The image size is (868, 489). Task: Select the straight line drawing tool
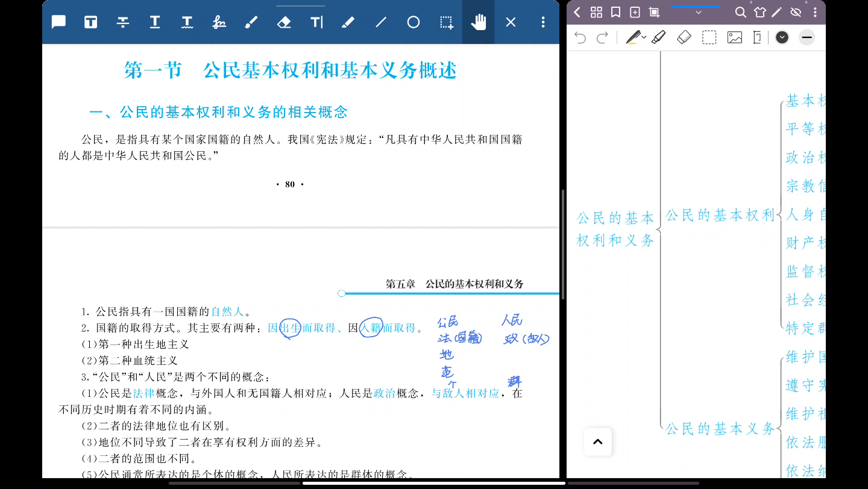[x=381, y=22]
